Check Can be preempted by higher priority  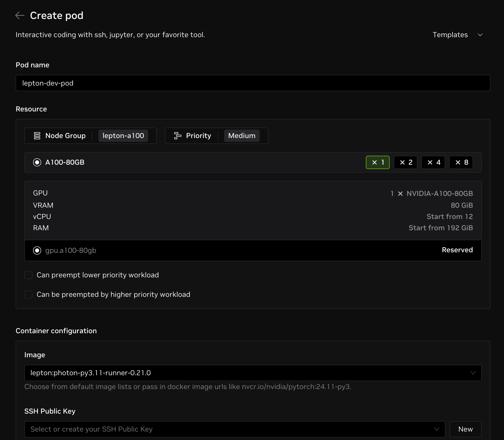pyautogui.click(x=28, y=295)
